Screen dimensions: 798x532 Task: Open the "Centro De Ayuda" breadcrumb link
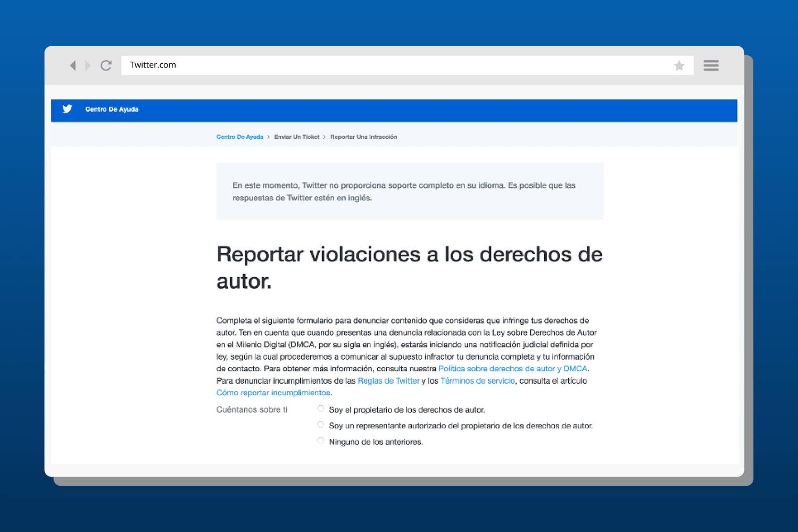[x=239, y=137]
